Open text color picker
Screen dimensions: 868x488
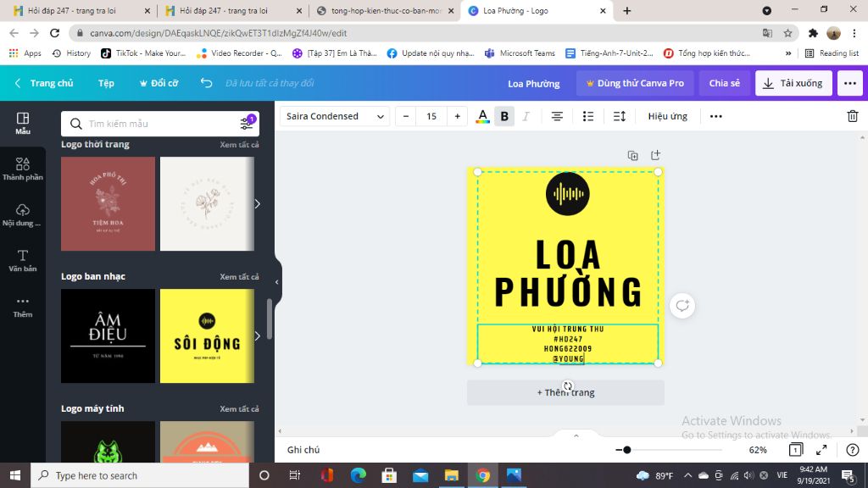[x=482, y=116]
